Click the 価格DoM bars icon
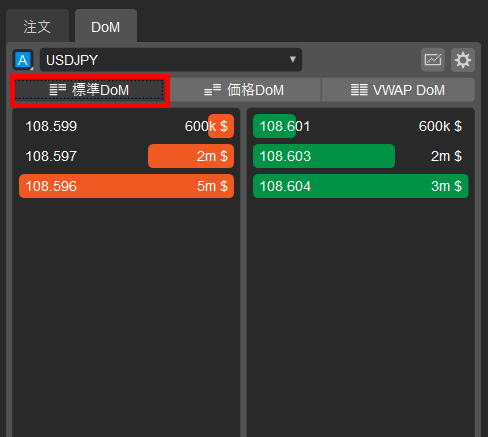 (213, 90)
